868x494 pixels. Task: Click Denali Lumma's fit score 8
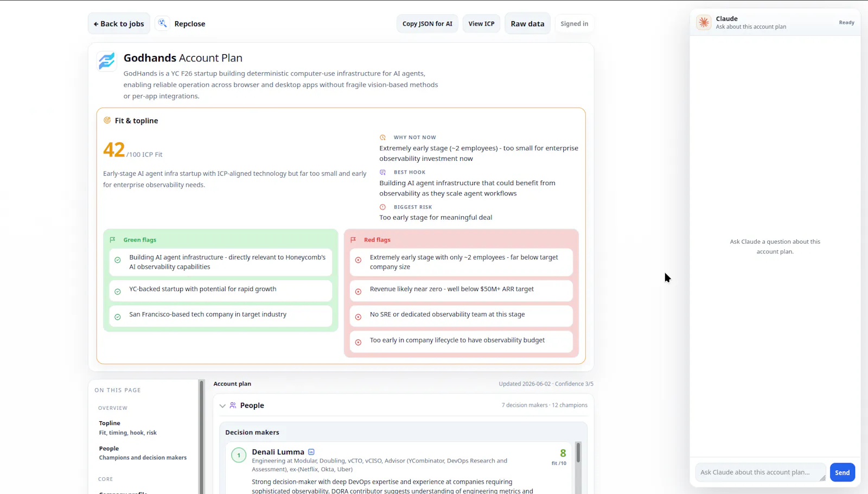tap(563, 453)
